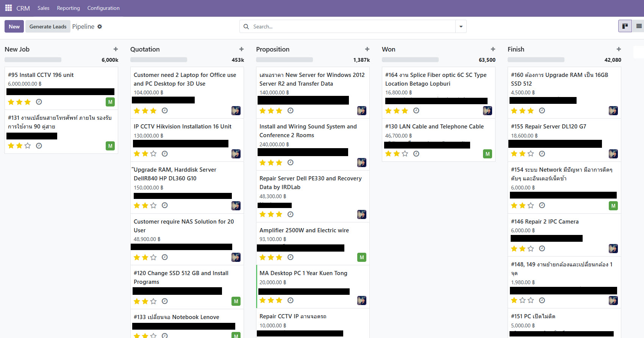Open the Reporting menu
Viewport: 644px width, 338px height.
[68, 8]
